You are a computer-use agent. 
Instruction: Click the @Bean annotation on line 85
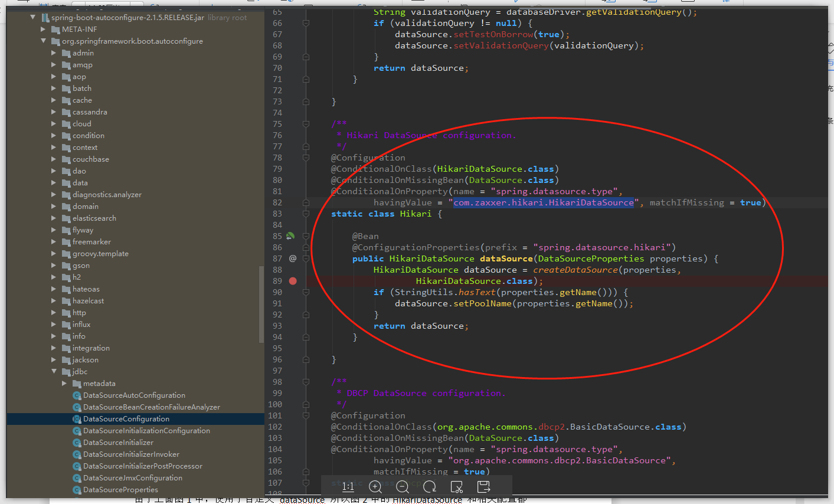(x=365, y=236)
